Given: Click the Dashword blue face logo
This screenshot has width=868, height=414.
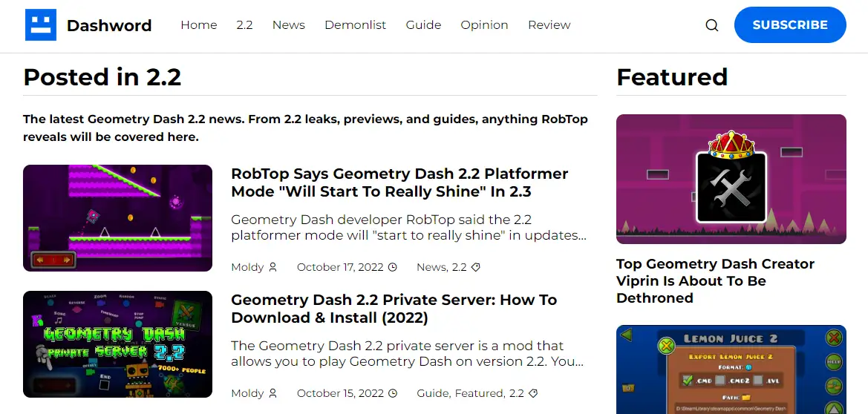Looking at the screenshot, I should [x=40, y=25].
